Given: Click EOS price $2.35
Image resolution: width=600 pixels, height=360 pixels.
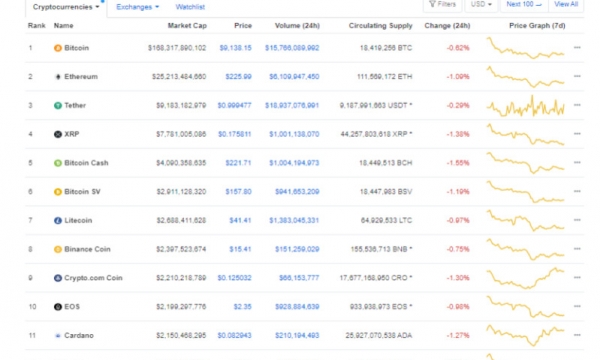Looking at the screenshot, I should tap(243, 307).
